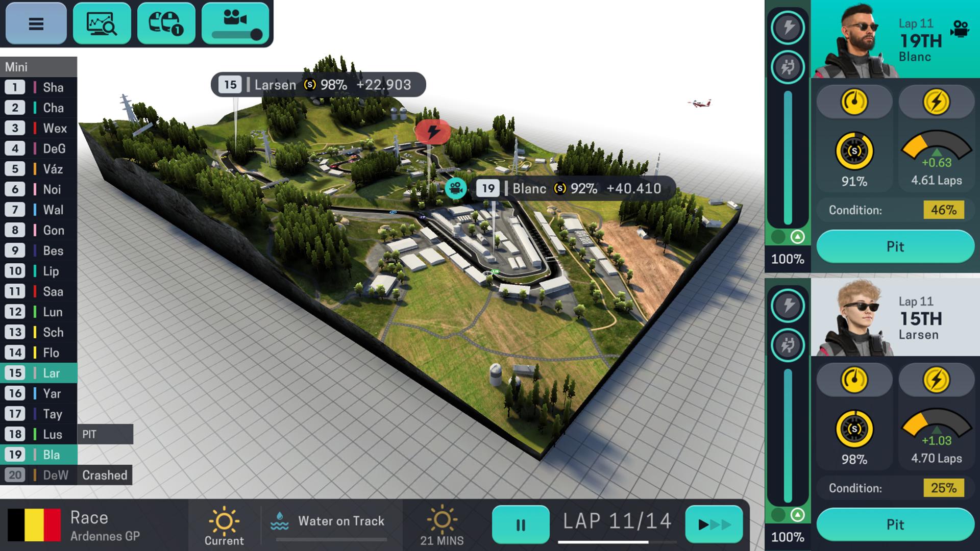980x551 pixels.
Task: Click the tire/condition icon for Blanc
Action: (854, 151)
